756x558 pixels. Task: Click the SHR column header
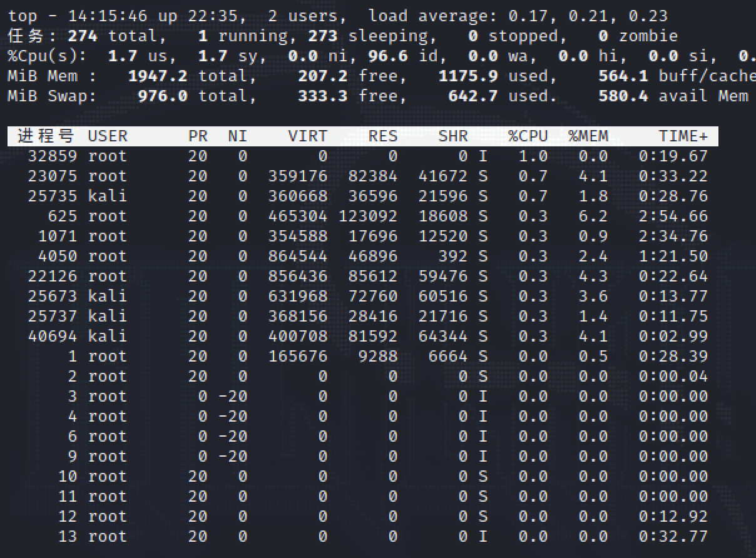click(x=452, y=136)
